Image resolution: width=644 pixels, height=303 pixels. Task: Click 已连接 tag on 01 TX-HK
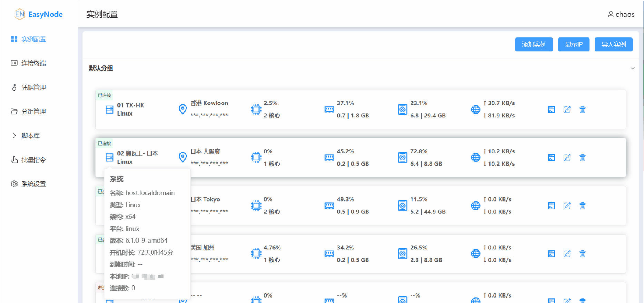coord(104,95)
